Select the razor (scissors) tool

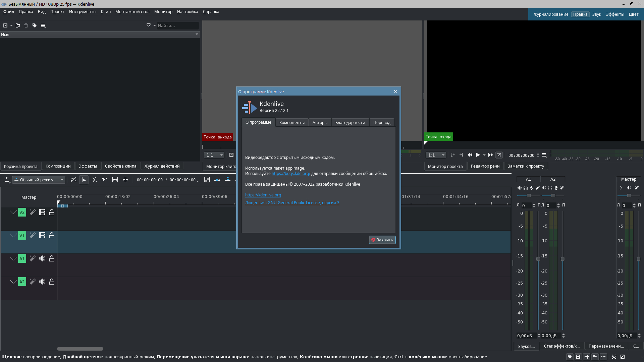pos(94,180)
